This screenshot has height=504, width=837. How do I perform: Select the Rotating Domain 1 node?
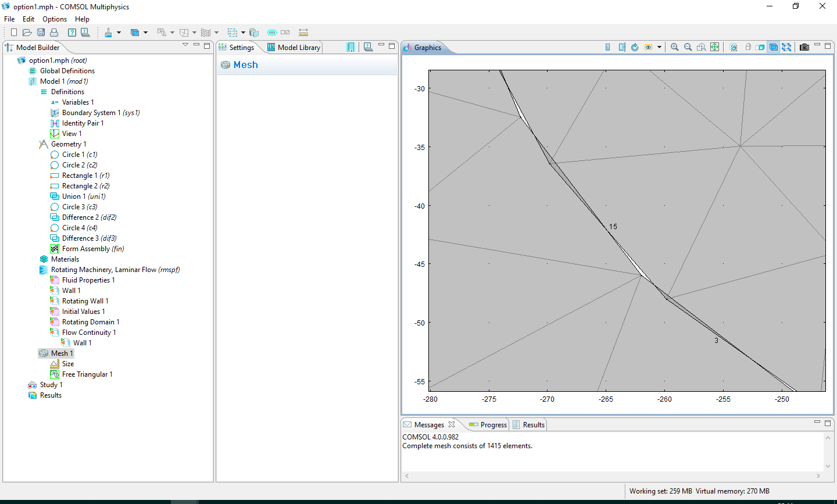(91, 322)
